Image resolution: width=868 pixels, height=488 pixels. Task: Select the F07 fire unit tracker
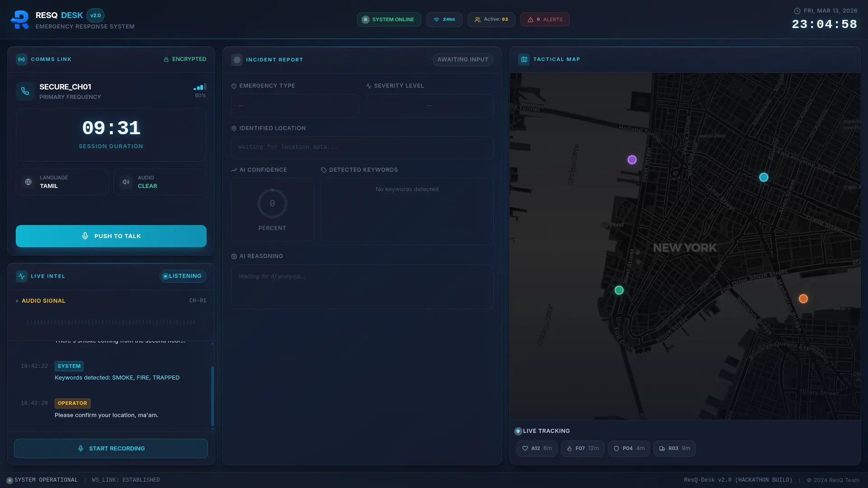click(582, 448)
